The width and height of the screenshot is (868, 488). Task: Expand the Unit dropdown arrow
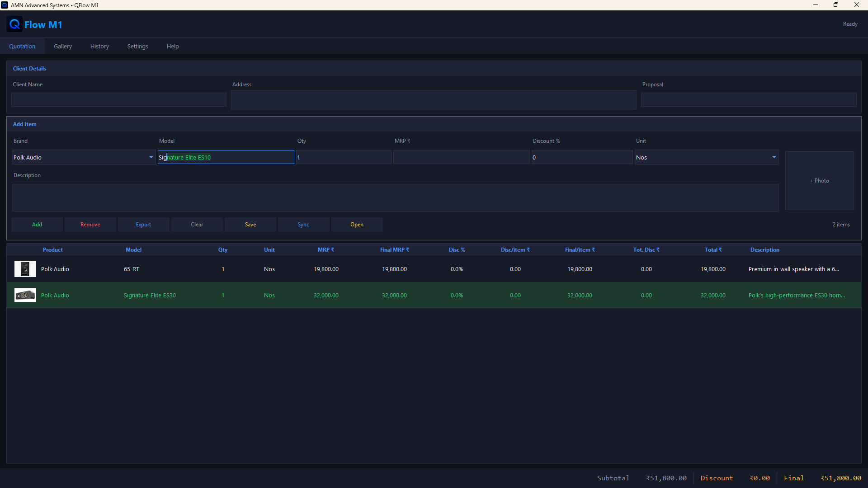774,157
